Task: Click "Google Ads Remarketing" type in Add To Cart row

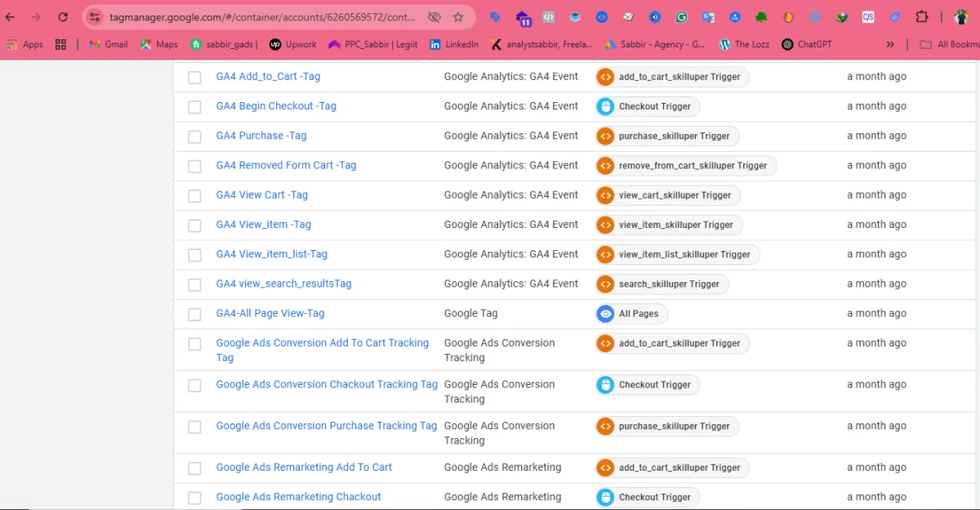Action: (x=502, y=467)
